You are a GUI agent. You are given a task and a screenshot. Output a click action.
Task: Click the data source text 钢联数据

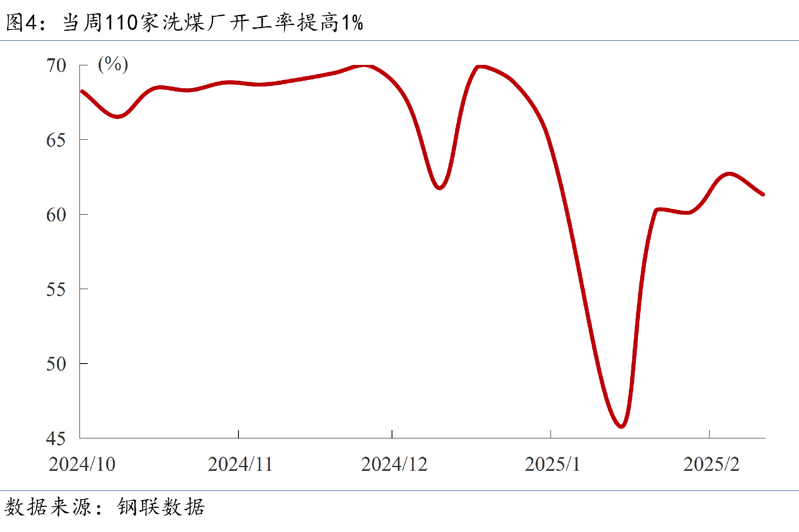pos(161,507)
